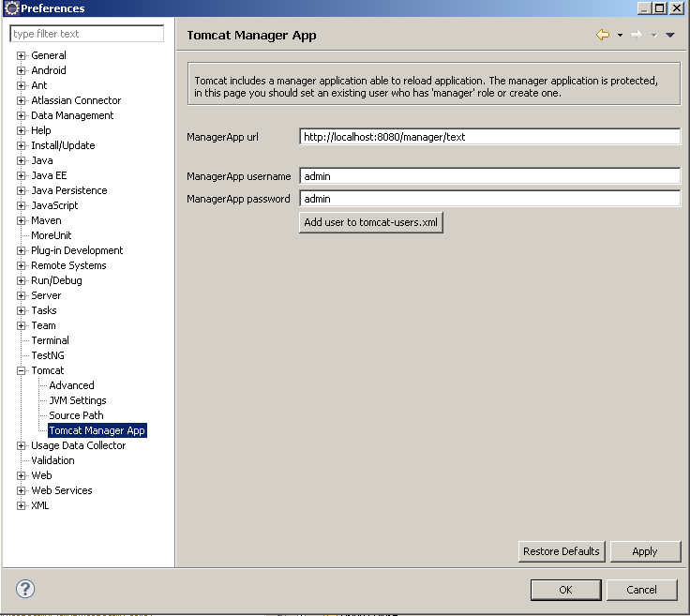Image resolution: width=690 pixels, height=616 pixels.
Task: Open the preferences view menu triangle
Action: pyautogui.click(x=669, y=36)
